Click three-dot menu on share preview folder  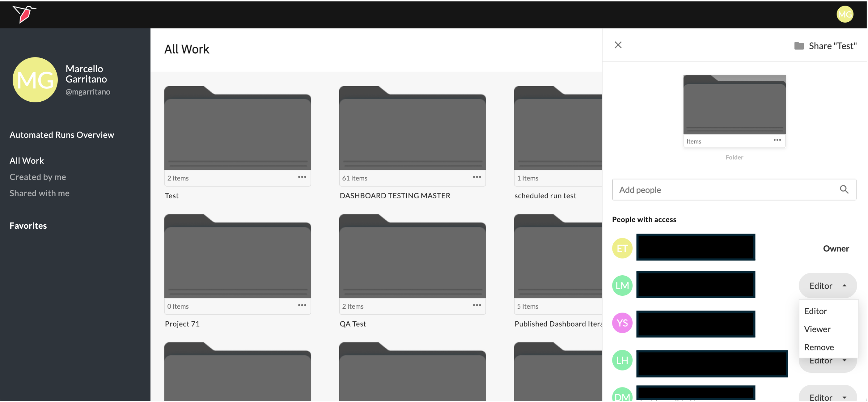(777, 140)
